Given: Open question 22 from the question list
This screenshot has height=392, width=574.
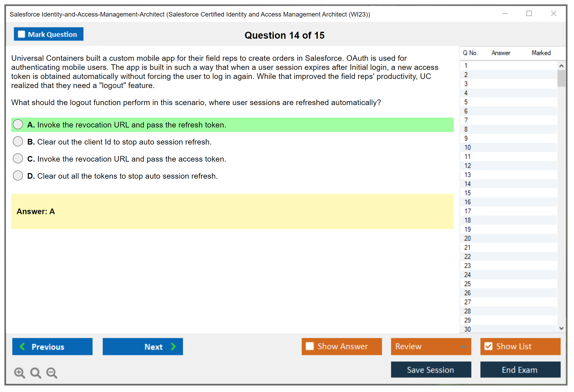Looking at the screenshot, I should coord(467,257).
